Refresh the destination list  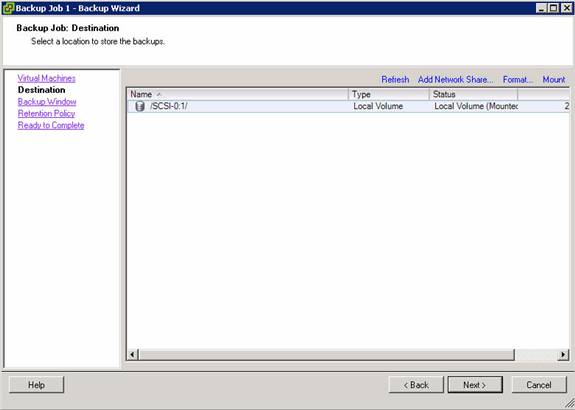pyautogui.click(x=395, y=80)
